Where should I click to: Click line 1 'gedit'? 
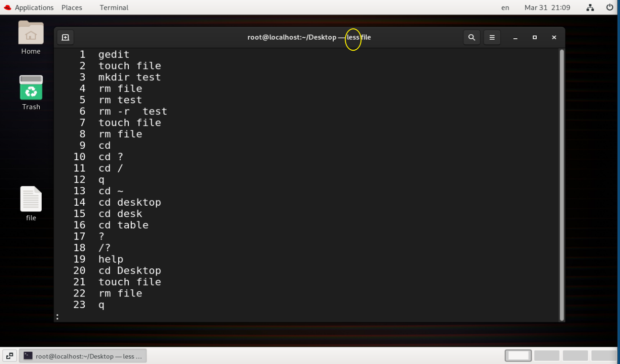[x=114, y=55]
